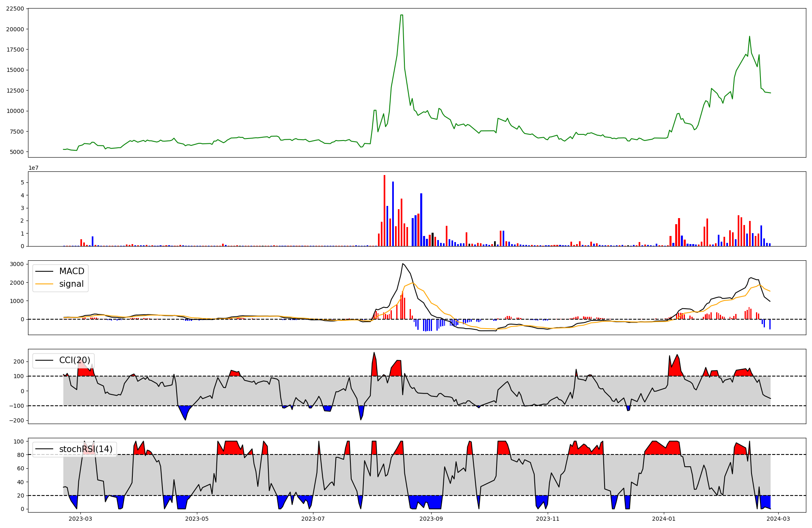Click the stochRSI(14) legend entry
This screenshot has height=528, width=812.
point(86,449)
